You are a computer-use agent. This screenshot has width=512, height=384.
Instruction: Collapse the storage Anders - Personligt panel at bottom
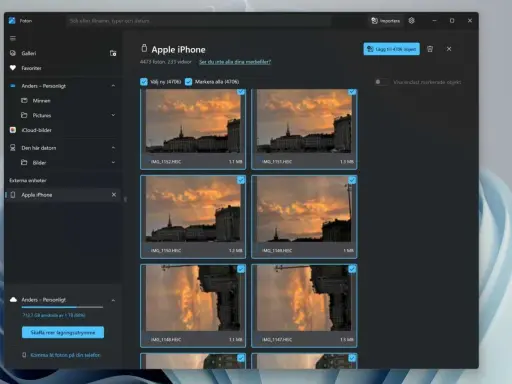[x=113, y=300]
